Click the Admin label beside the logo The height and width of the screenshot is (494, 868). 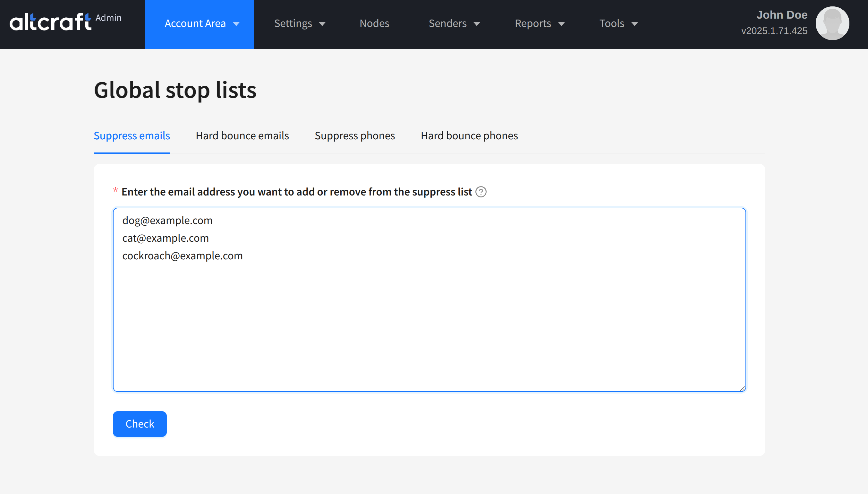pyautogui.click(x=108, y=18)
